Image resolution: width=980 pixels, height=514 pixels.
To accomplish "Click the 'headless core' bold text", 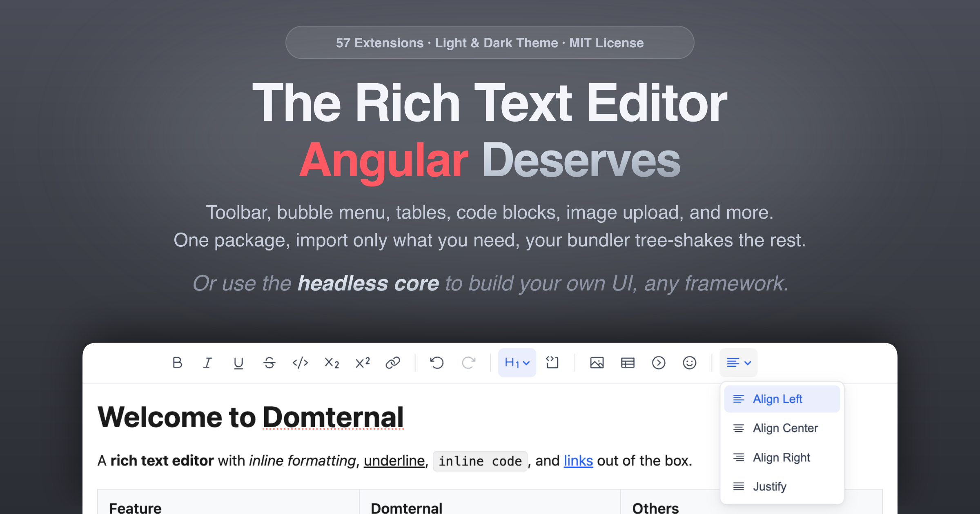I will (368, 284).
